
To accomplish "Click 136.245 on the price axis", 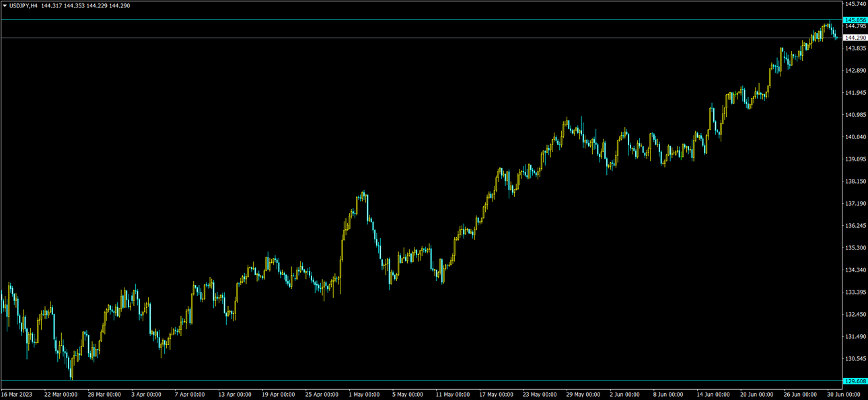I will coord(856,226).
